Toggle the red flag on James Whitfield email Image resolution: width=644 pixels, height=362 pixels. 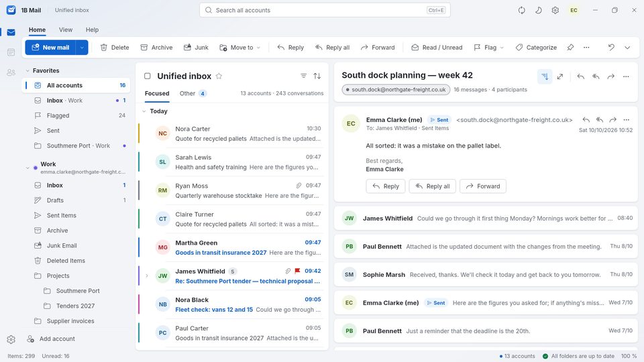click(x=297, y=271)
